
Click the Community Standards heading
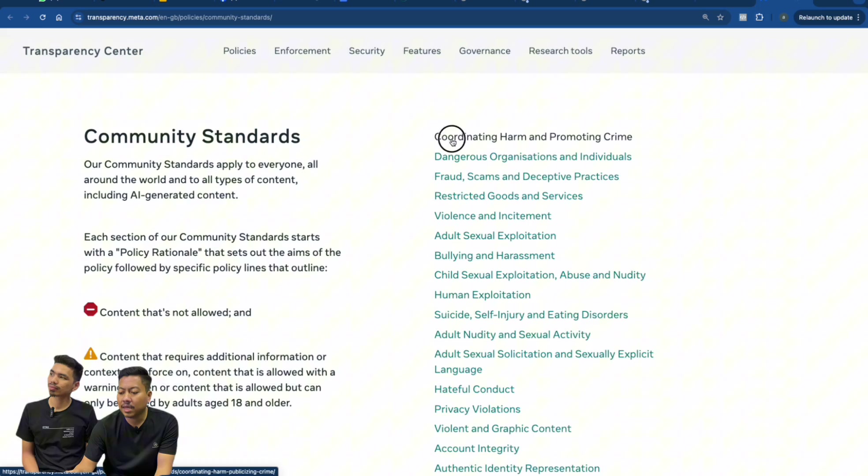(x=192, y=136)
